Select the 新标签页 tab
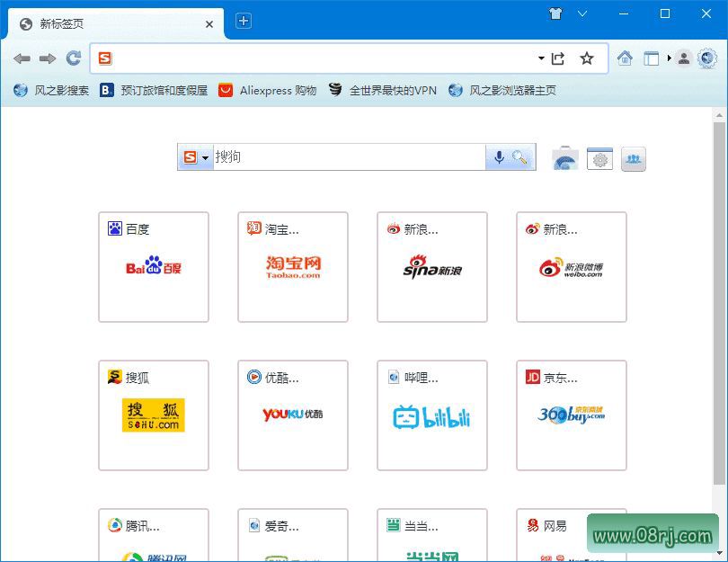 (x=116, y=23)
